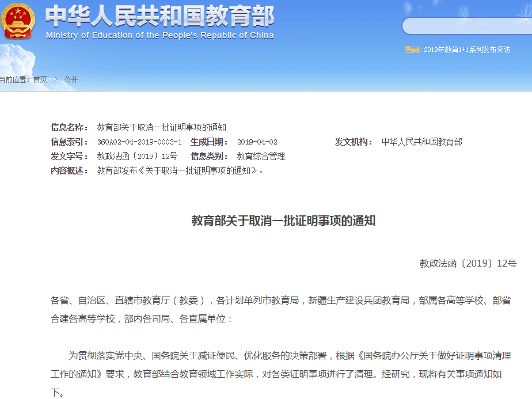Click the 发文字号 label
The width and height of the screenshot is (532, 399).
click(69, 157)
